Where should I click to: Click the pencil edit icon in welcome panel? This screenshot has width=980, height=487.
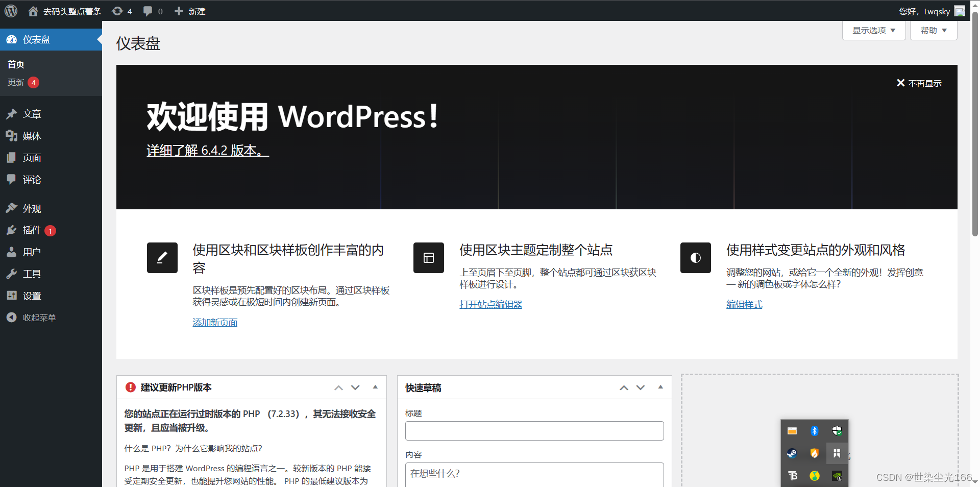[162, 258]
